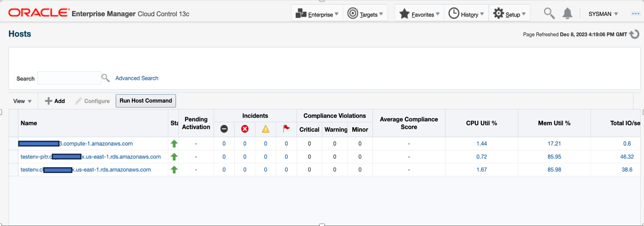
Task: Click the global search magnifier icon
Action: 549,14
